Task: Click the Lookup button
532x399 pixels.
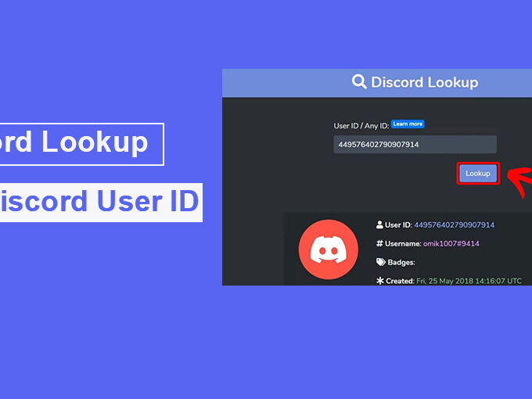Action: [x=478, y=174]
